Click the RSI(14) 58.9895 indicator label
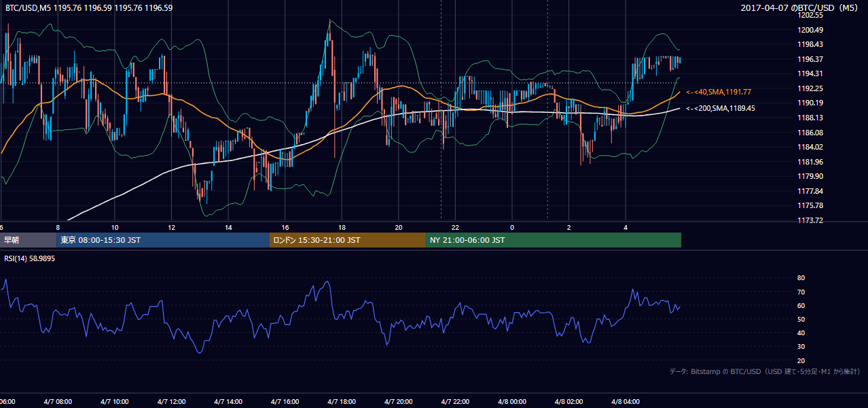Viewport: 868px width, 408px height. click(x=30, y=259)
